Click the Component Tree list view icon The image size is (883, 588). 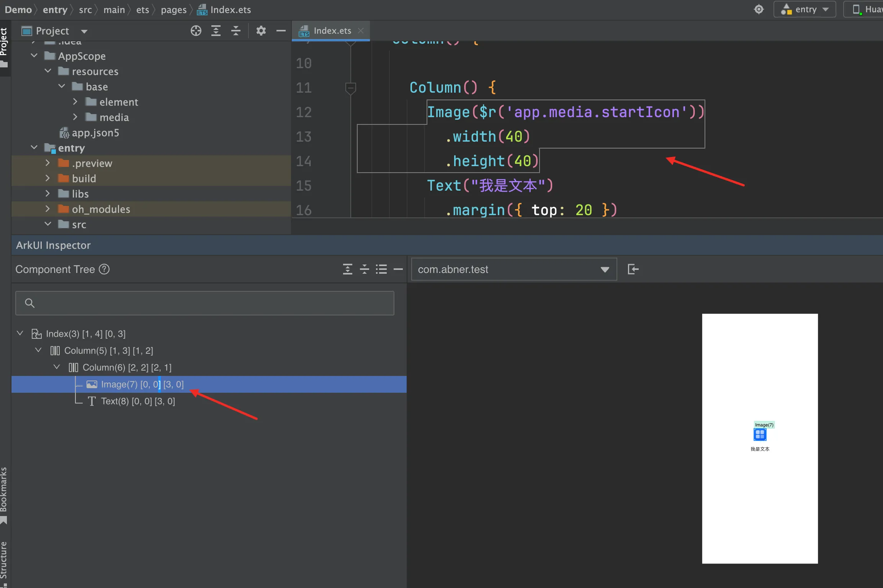point(381,269)
